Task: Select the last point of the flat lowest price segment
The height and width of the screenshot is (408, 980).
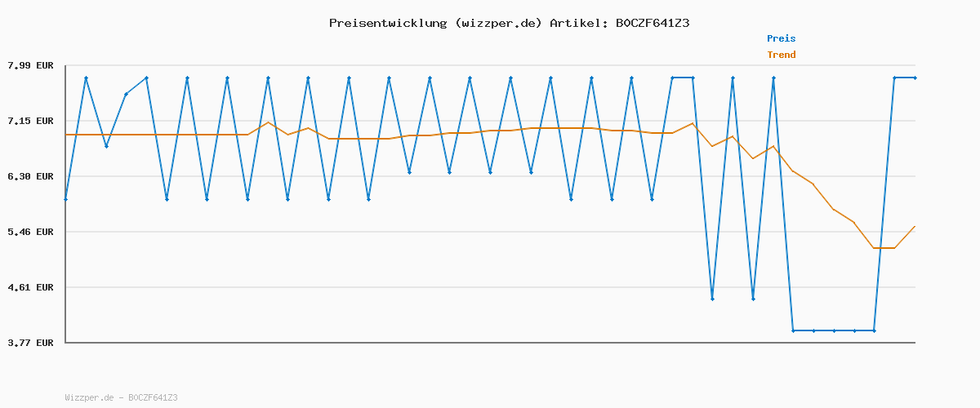Action: click(874, 330)
